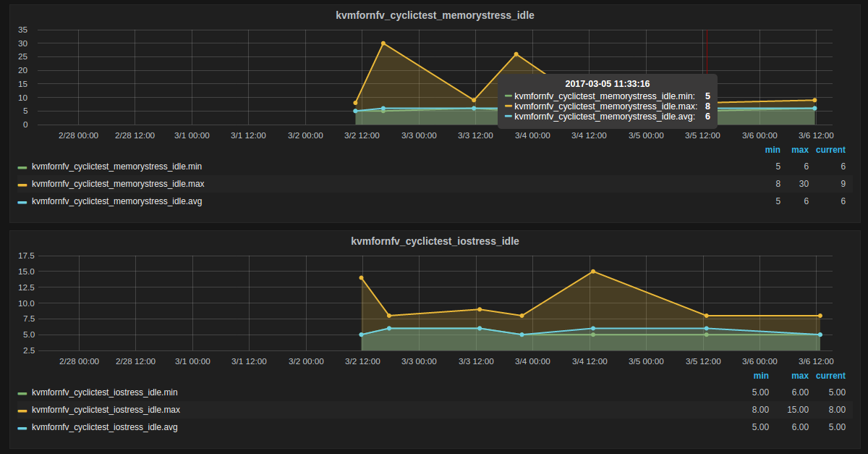868x454 pixels.
Task: Open color picker for iostress_idle.max series
Action: (22, 411)
